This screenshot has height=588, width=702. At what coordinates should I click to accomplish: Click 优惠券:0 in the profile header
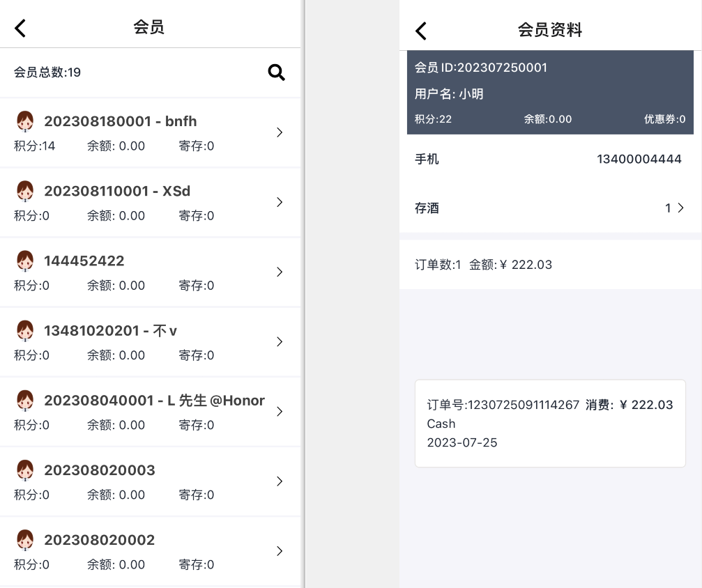click(664, 119)
